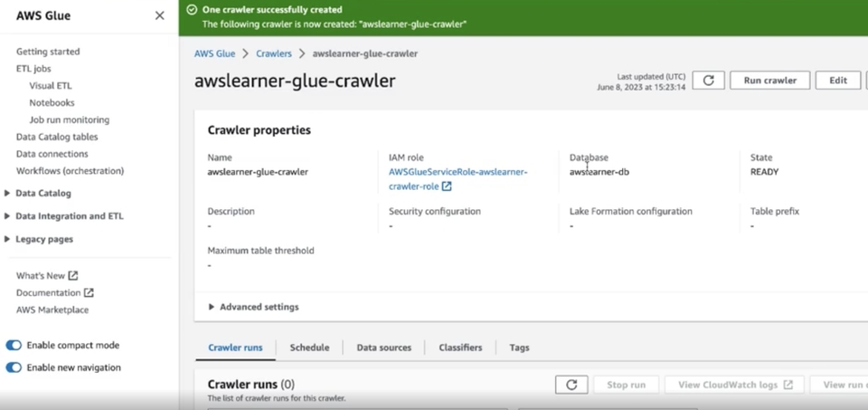The width and height of the screenshot is (868, 410).
Task: Open Data Catalog tables in sidebar
Action: coord(57,137)
